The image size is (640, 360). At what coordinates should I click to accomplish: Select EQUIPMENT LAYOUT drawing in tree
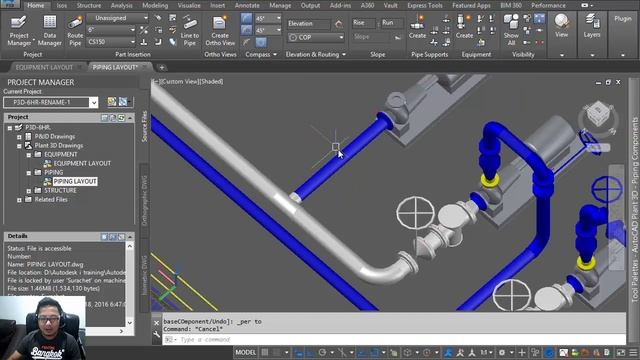pos(82,163)
